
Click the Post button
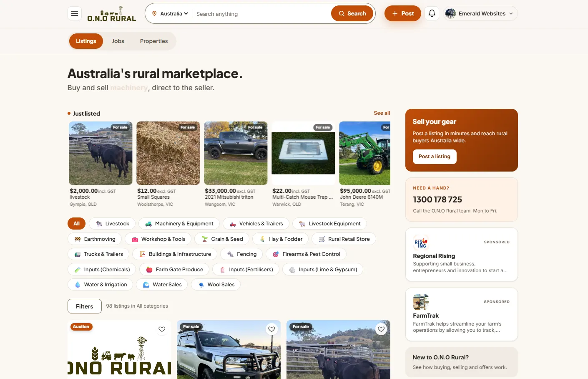pyautogui.click(x=403, y=13)
